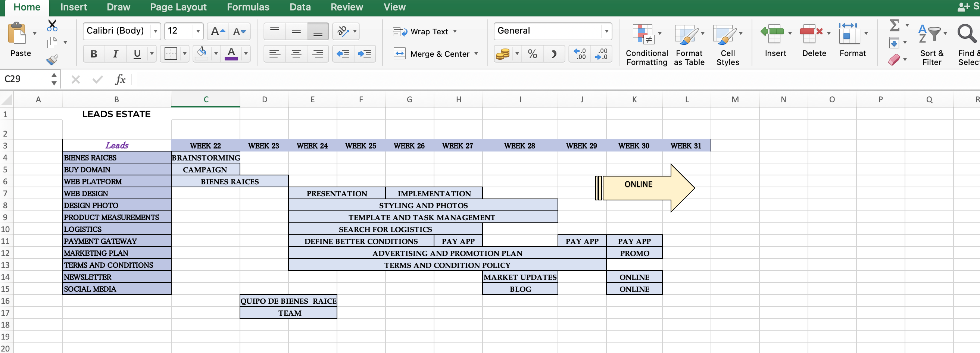
Task: Click the text orientation icon
Action: click(343, 31)
